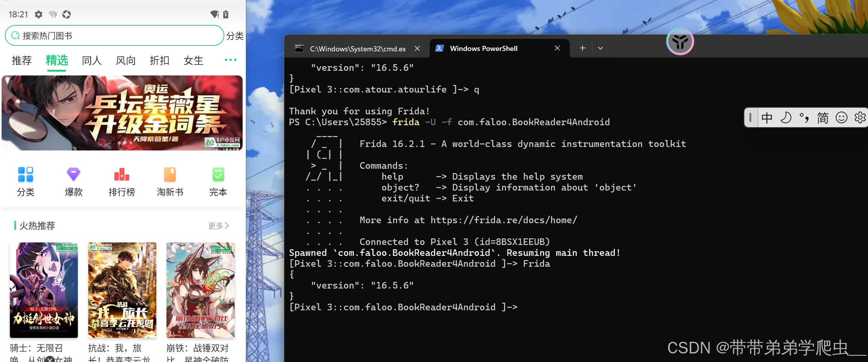Click the yellow 'frida' command word in the prompt
Viewport: 868px width, 362px height.
click(x=406, y=122)
